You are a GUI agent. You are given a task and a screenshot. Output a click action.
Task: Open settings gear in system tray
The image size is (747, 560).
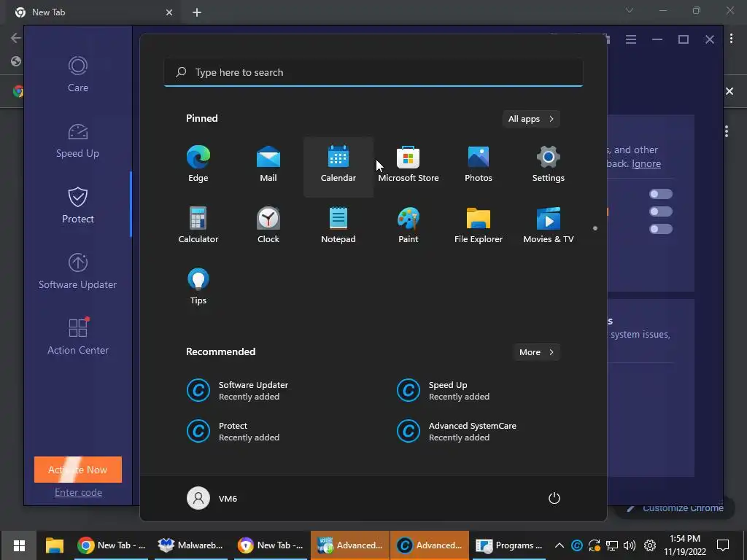[650, 545]
